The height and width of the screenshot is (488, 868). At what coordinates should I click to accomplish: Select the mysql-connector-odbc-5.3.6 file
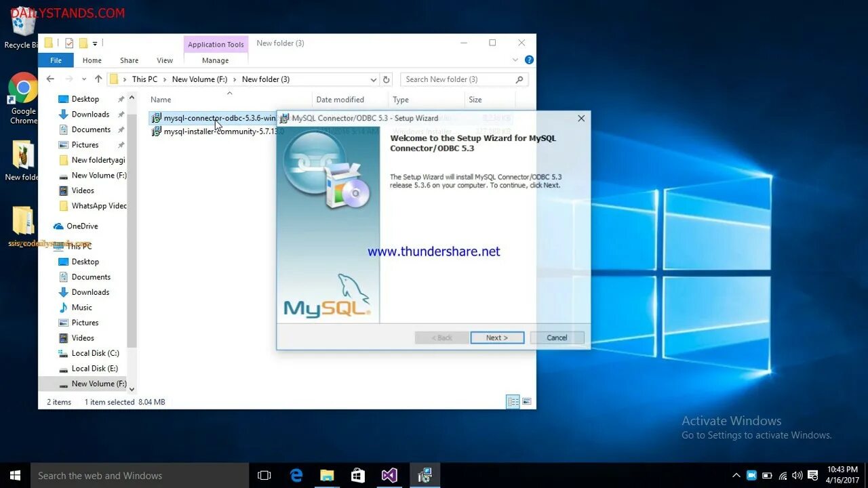[x=212, y=118]
